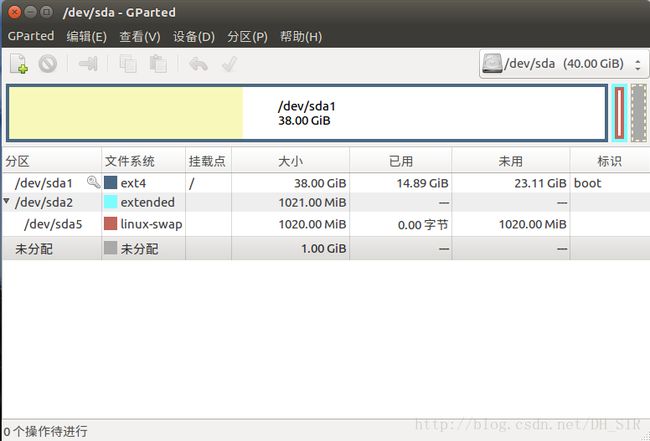Sort by the 分区 column header

[x=52, y=161]
